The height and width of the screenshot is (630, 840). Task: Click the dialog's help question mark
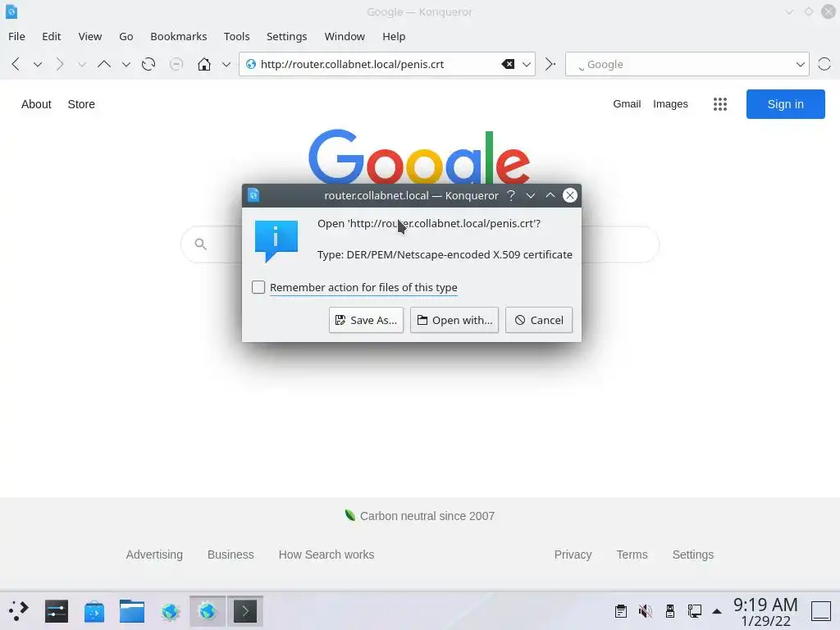click(511, 195)
